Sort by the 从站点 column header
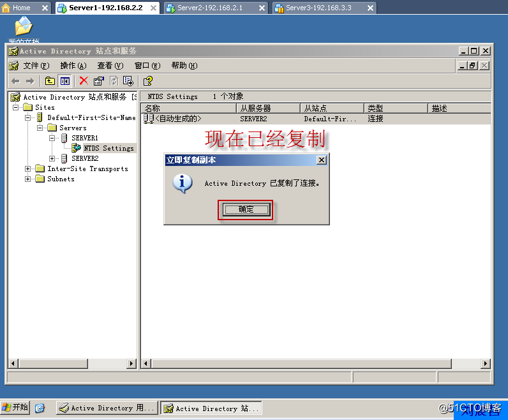The height and width of the screenshot is (420, 508). point(332,109)
